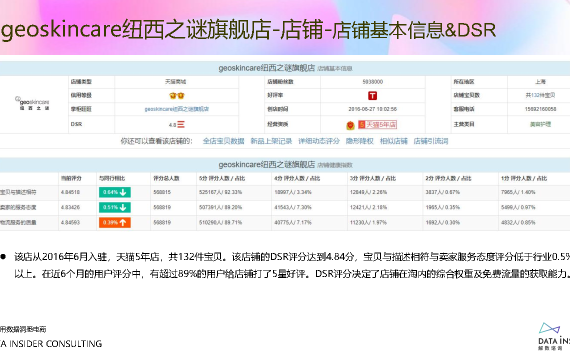This screenshot has height=360, width=570.
Task: Click the geoskincare shop logo image
Action: 33,103
